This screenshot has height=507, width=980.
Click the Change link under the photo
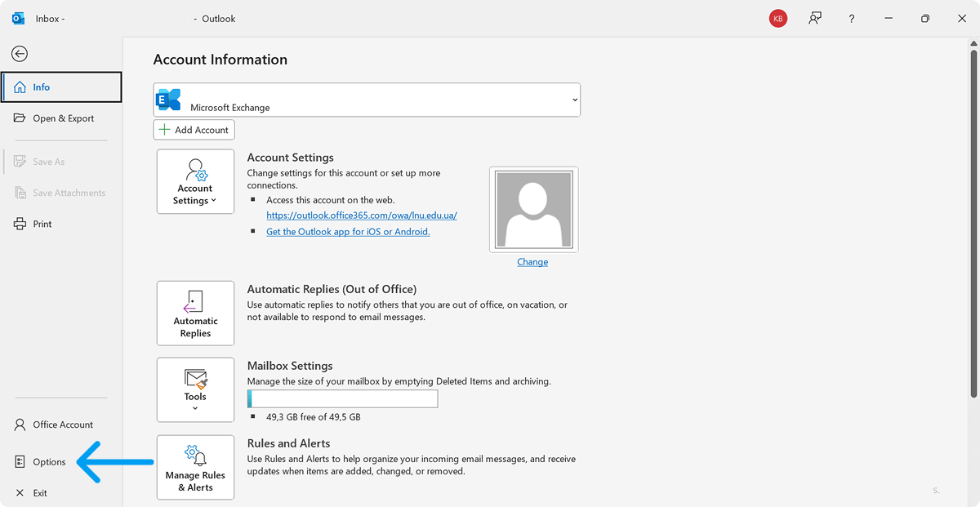tap(532, 262)
